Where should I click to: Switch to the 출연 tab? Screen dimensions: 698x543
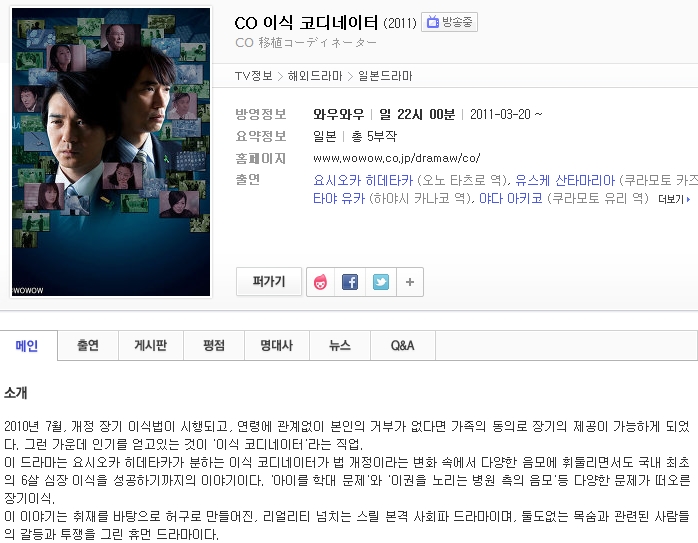coord(88,345)
